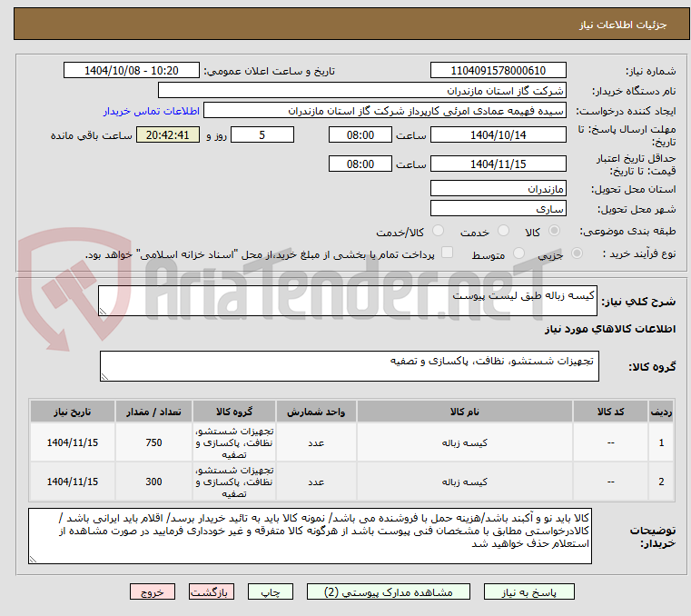Click the countdown timer 20:42:41
Viewport: 691px width, 616px height.
point(167,135)
